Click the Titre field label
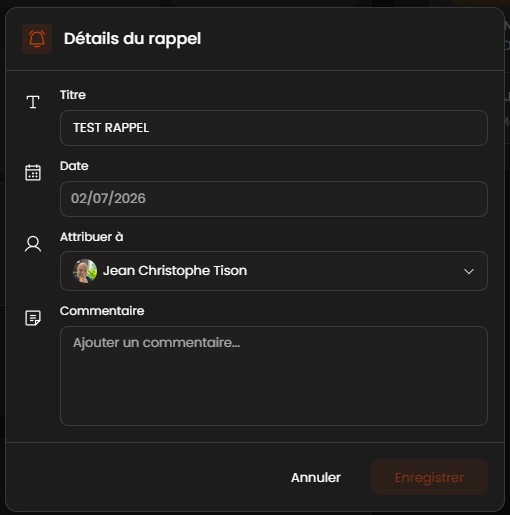The image size is (510, 515). pyautogui.click(x=73, y=95)
